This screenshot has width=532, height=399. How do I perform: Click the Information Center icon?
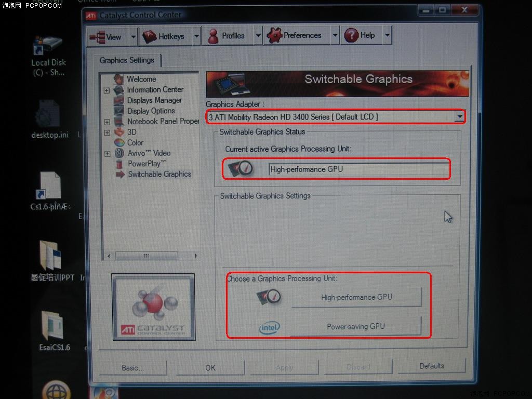point(119,90)
